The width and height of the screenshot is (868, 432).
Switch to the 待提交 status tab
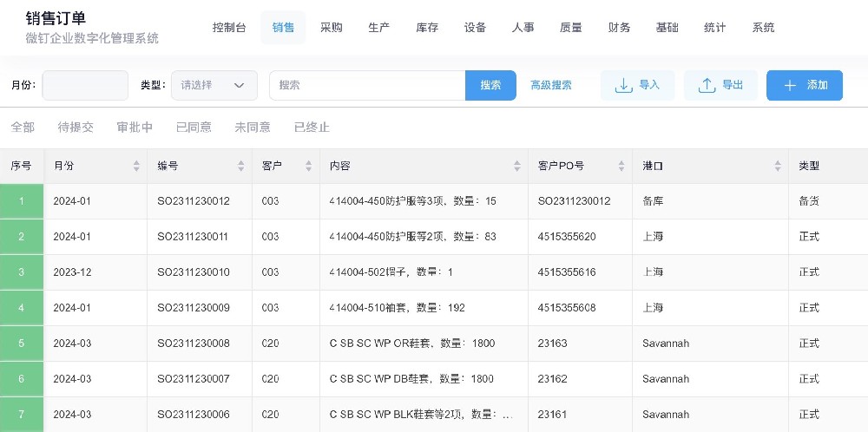76,128
